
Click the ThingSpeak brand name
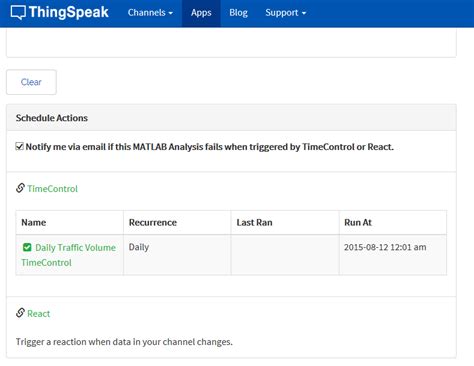[69, 12]
